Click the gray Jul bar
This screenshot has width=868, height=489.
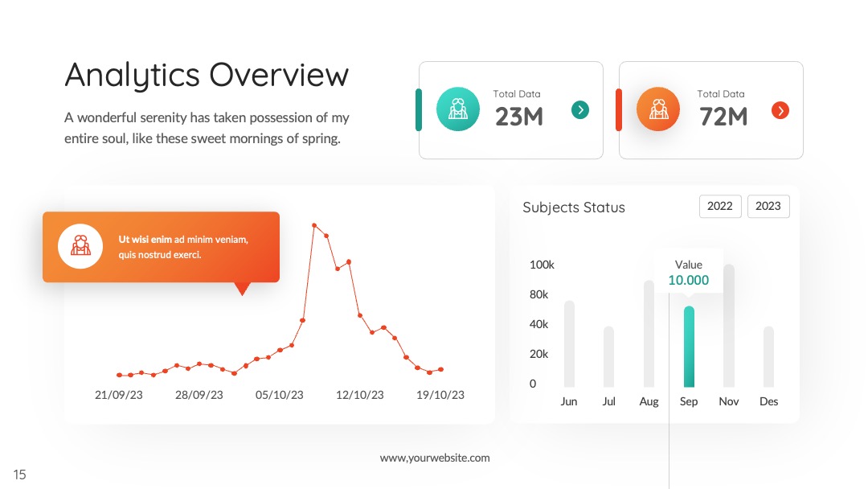(x=608, y=356)
